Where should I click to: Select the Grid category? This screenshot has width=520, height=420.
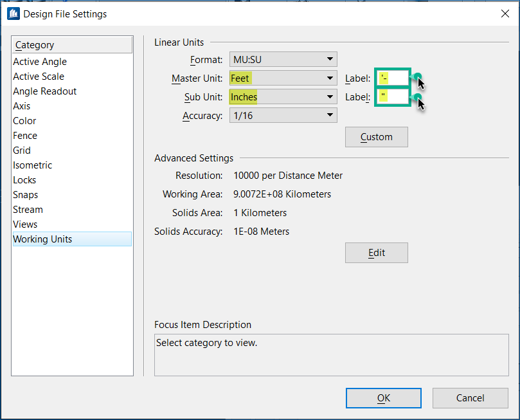[72, 151]
